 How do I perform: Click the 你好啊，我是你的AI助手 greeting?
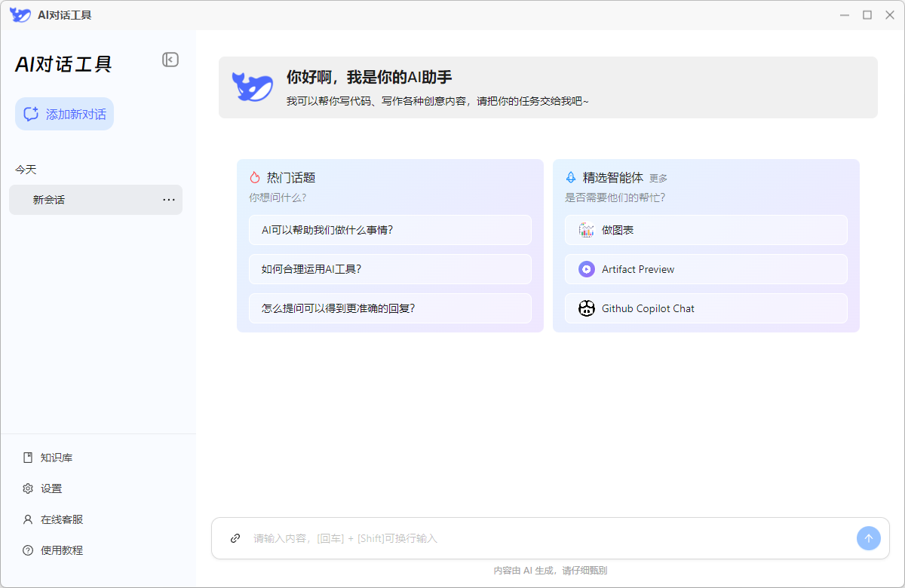pos(370,77)
